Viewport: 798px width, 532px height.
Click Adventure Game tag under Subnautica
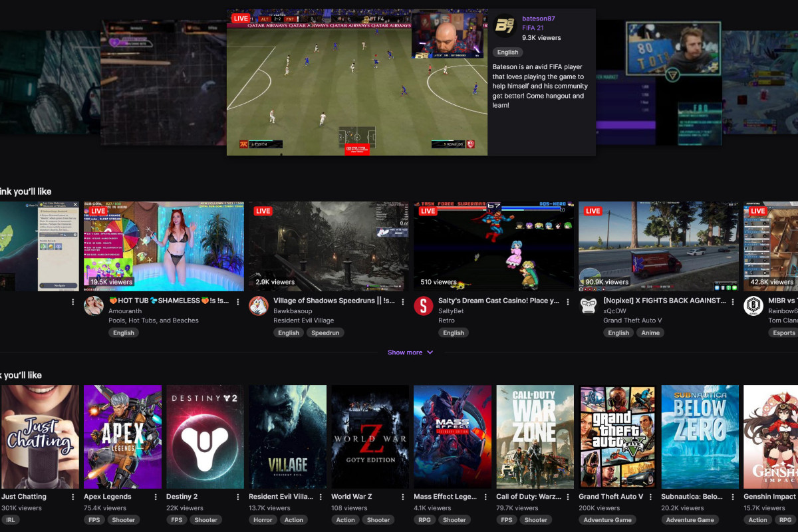(690, 520)
